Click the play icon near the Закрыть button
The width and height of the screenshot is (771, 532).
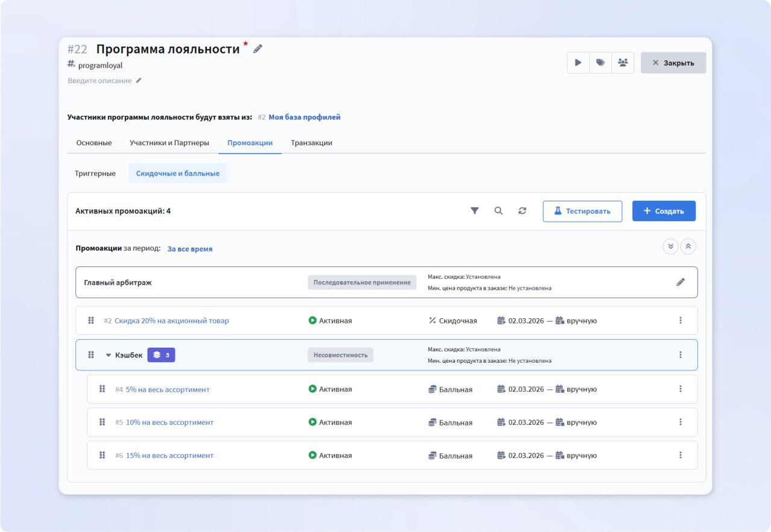click(x=578, y=62)
